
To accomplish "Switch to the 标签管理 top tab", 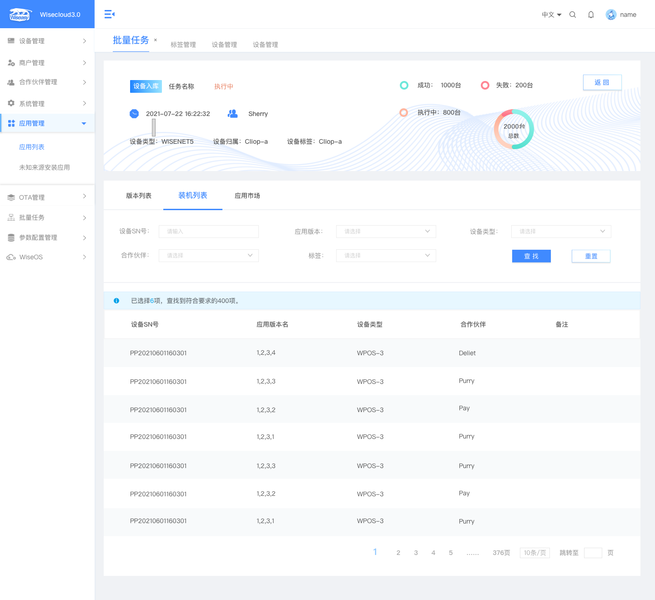I will [x=183, y=45].
